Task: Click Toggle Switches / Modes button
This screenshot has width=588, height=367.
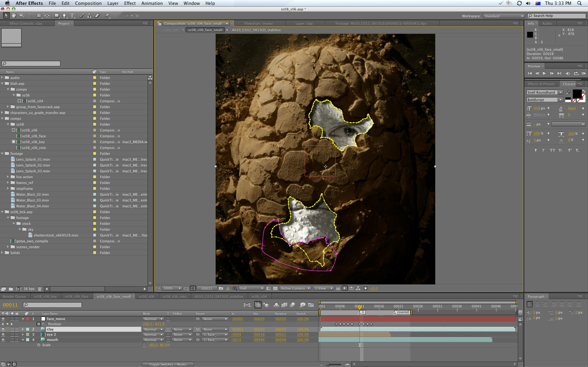Action: (x=168, y=364)
